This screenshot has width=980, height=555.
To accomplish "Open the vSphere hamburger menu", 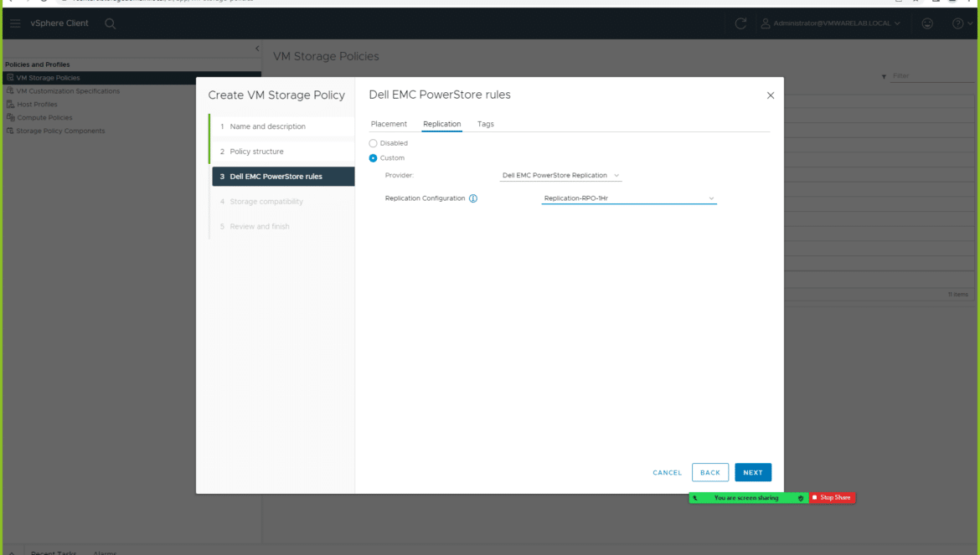I will coord(15,23).
